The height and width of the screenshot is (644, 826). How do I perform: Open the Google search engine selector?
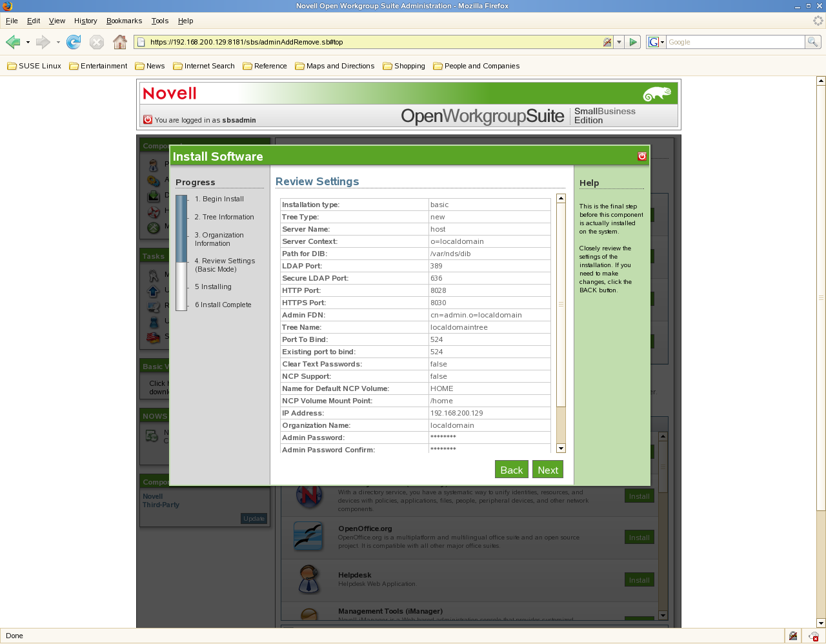click(x=656, y=42)
